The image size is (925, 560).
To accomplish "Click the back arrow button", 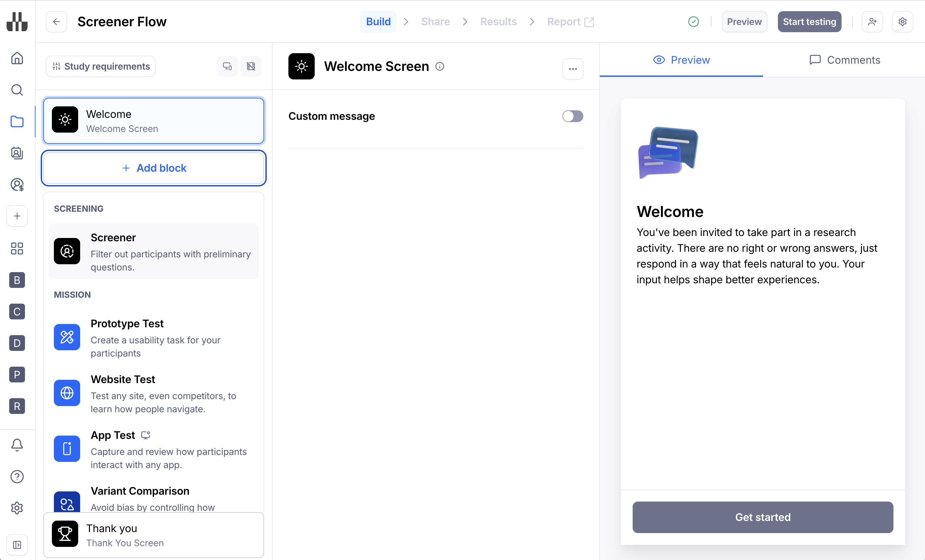I will (56, 22).
